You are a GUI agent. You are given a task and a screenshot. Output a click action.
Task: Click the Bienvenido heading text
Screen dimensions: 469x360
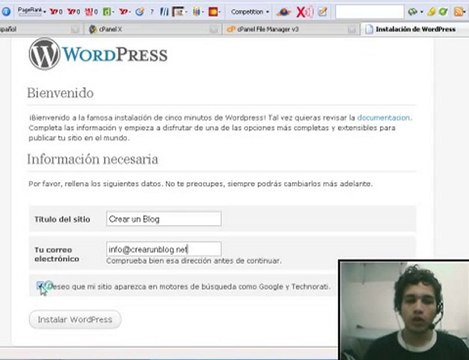pos(60,93)
